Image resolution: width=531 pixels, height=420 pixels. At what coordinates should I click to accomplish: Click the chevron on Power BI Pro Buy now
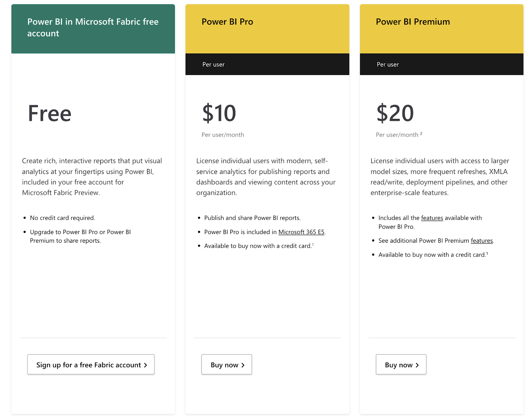[242, 365]
